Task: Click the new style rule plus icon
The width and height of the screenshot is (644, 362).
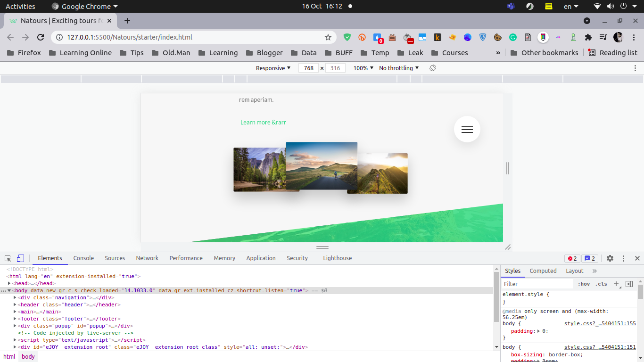Action: click(x=616, y=284)
